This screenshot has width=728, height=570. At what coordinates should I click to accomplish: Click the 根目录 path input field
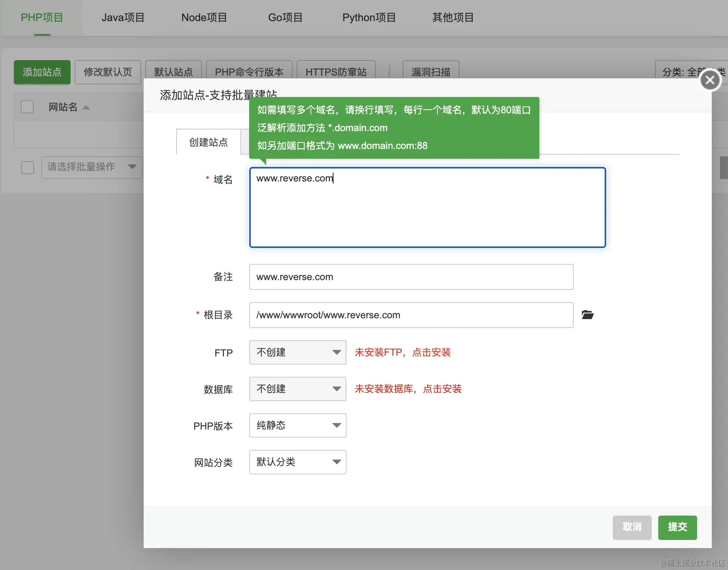[411, 315]
